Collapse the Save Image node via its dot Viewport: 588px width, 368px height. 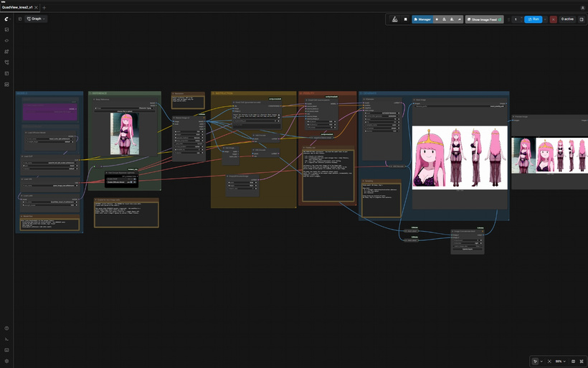[x=414, y=100]
